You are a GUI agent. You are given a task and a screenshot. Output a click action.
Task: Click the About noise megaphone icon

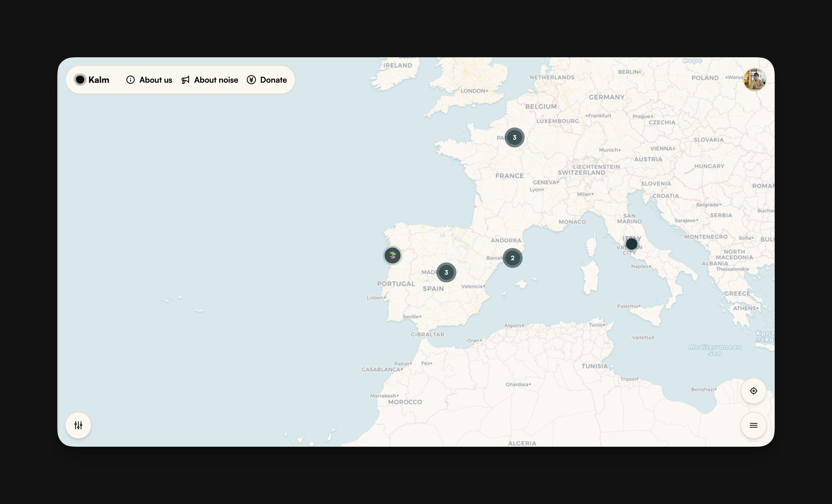[x=185, y=80]
